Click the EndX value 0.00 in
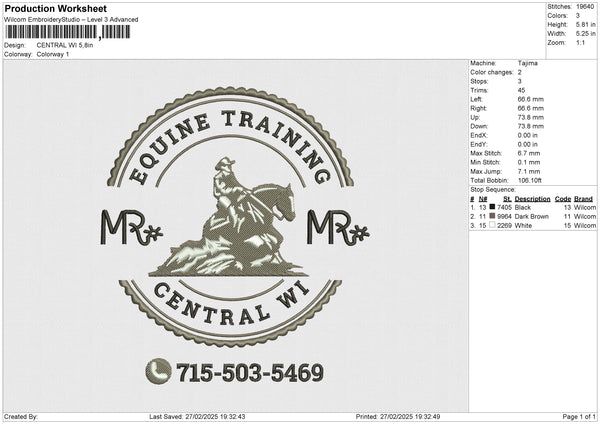Screen dimensions: 600x424 point(527,135)
